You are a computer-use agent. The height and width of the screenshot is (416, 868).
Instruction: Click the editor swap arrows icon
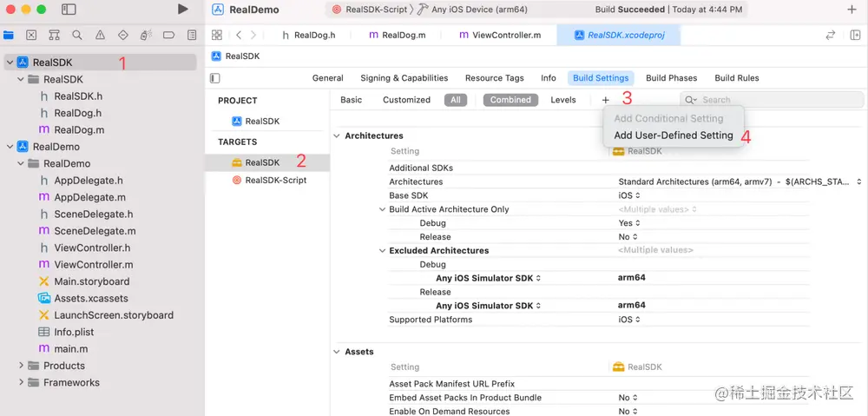pyautogui.click(x=831, y=35)
